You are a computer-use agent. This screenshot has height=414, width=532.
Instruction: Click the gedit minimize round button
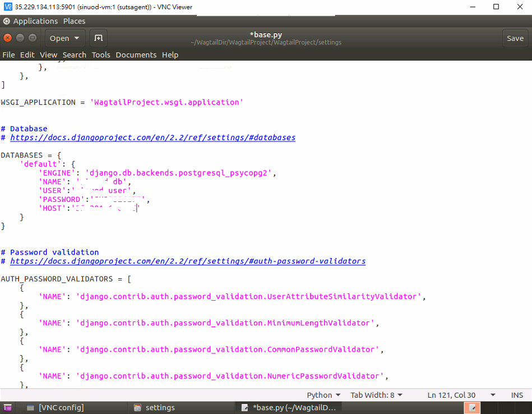(20, 38)
